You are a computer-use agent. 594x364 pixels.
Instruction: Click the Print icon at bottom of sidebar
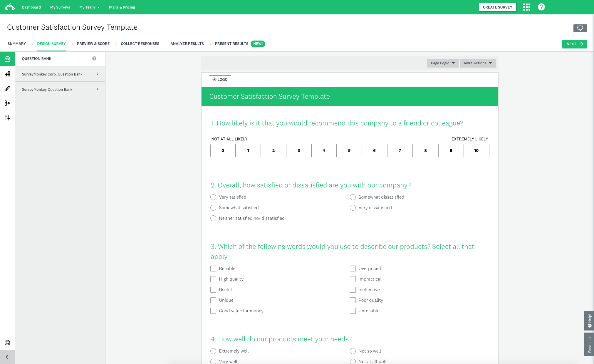[7, 342]
